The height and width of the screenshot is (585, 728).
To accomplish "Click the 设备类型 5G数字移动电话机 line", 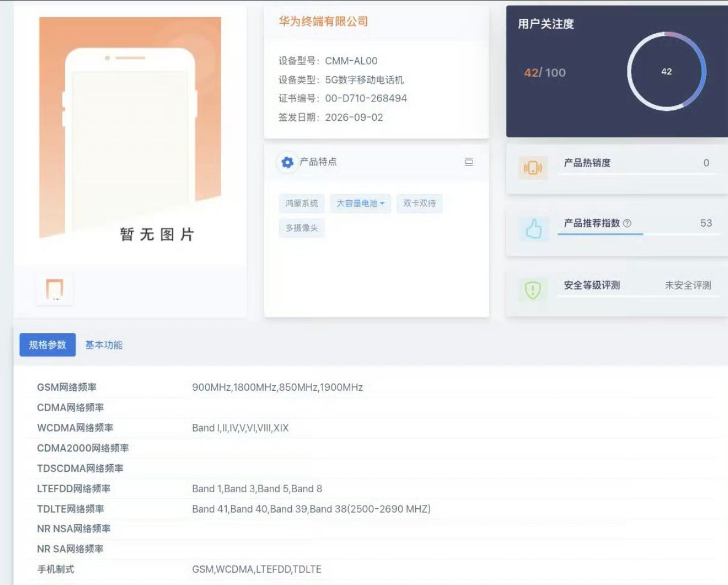I will coord(341,79).
